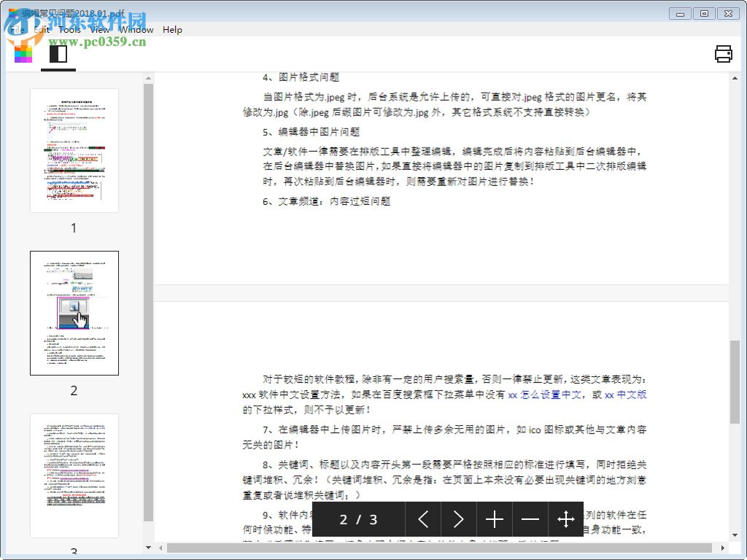
Task: Go to previous page with left arrow icon
Action: (423, 519)
